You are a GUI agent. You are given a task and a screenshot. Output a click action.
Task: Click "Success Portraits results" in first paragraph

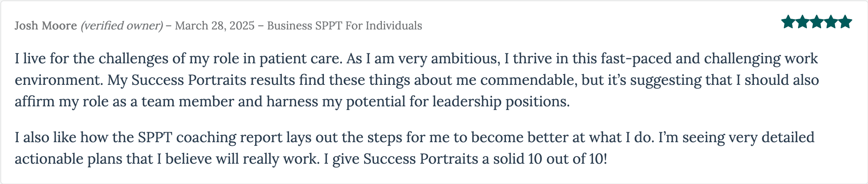(213, 80)
